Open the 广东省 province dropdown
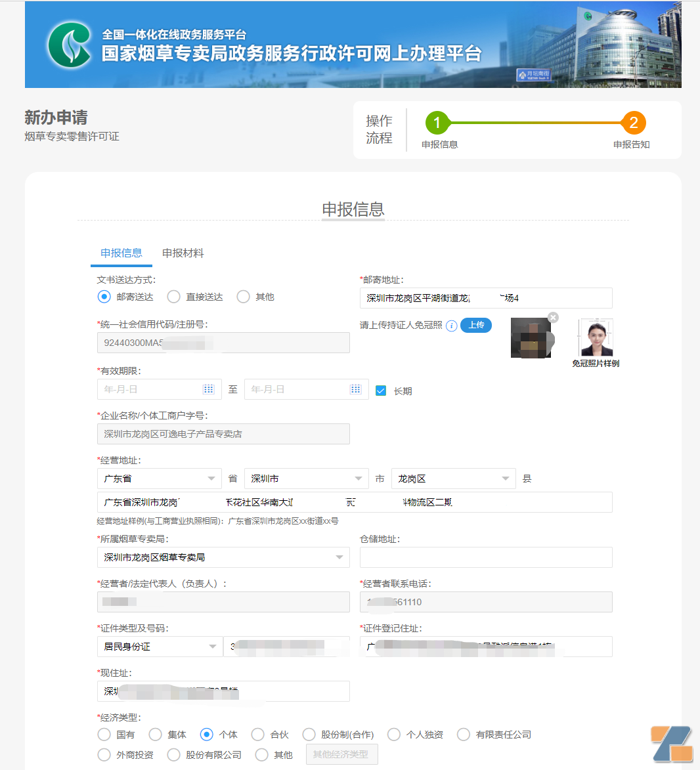Screen dimensions: 700x770 pos(159,479)
